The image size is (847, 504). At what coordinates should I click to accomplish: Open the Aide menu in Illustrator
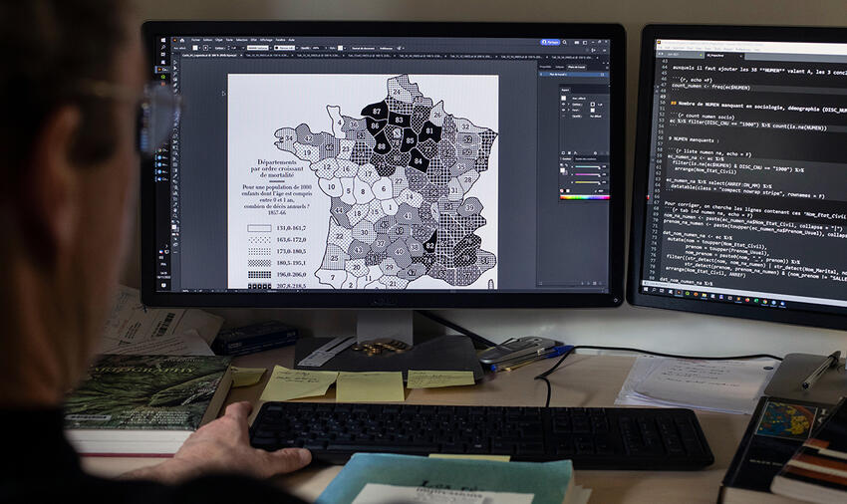pos(292,40)
